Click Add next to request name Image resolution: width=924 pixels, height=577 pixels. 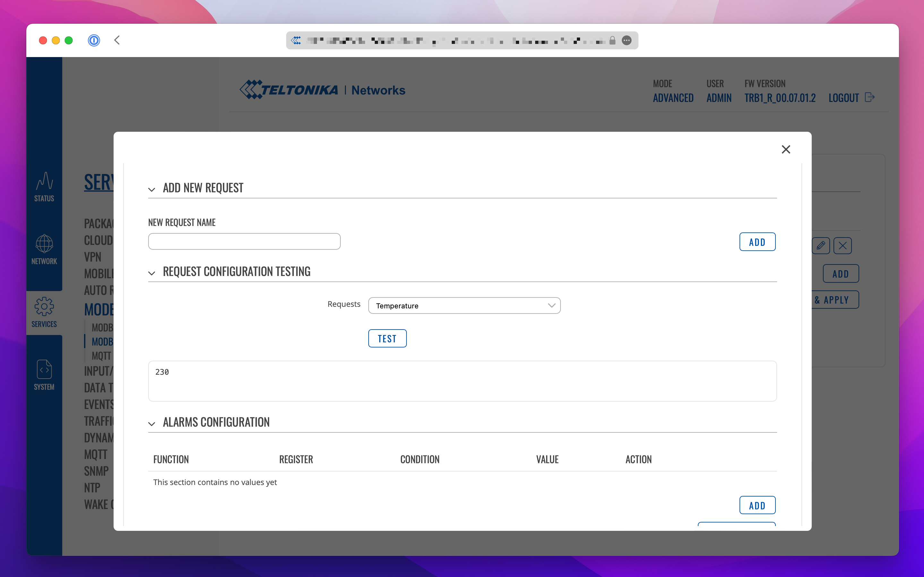pos(757,242)
